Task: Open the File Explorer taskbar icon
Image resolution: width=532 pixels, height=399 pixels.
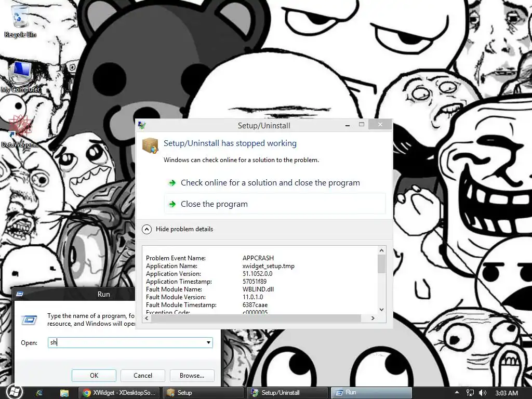Action: [x=64, y=393]
